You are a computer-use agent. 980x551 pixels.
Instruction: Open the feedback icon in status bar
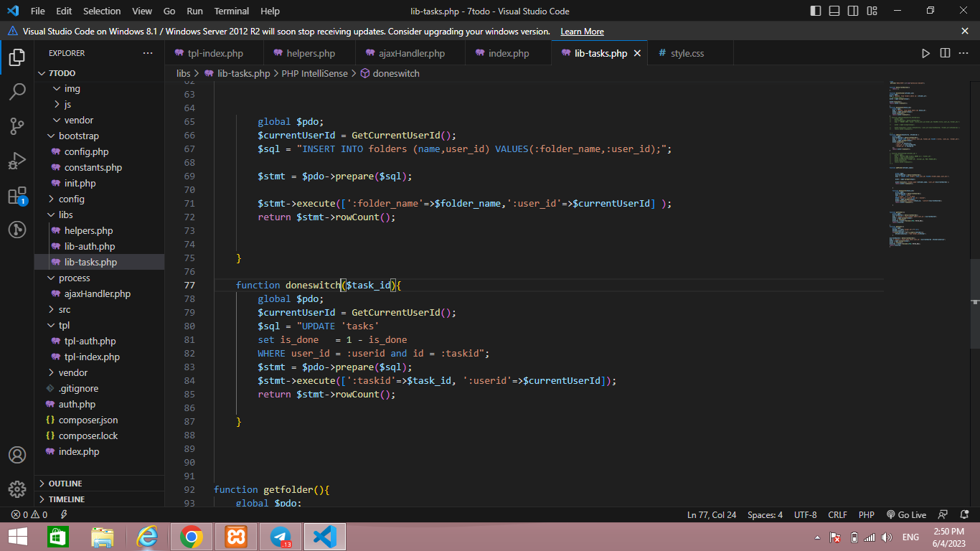pos(943,514)
